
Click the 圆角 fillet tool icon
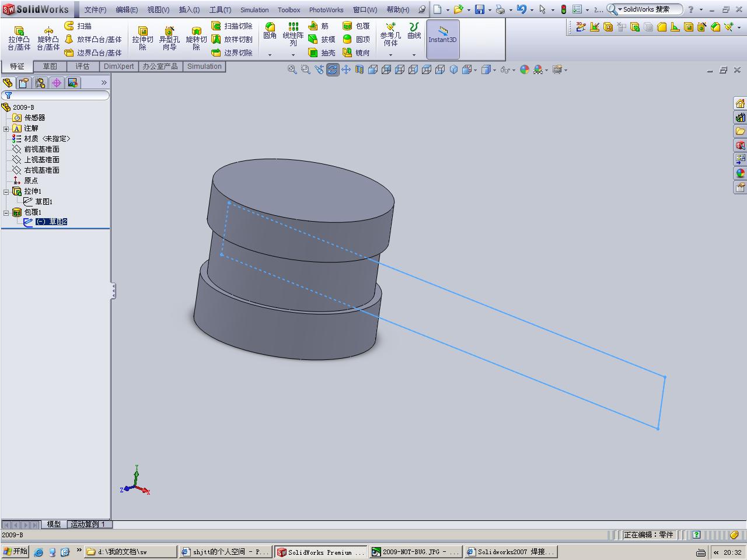tap(270, 31)
